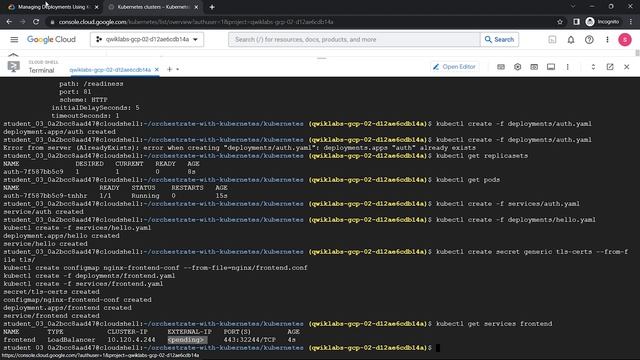Click the 443:32244/TCP port text
The image size is (640, 360).
point(249,340)
